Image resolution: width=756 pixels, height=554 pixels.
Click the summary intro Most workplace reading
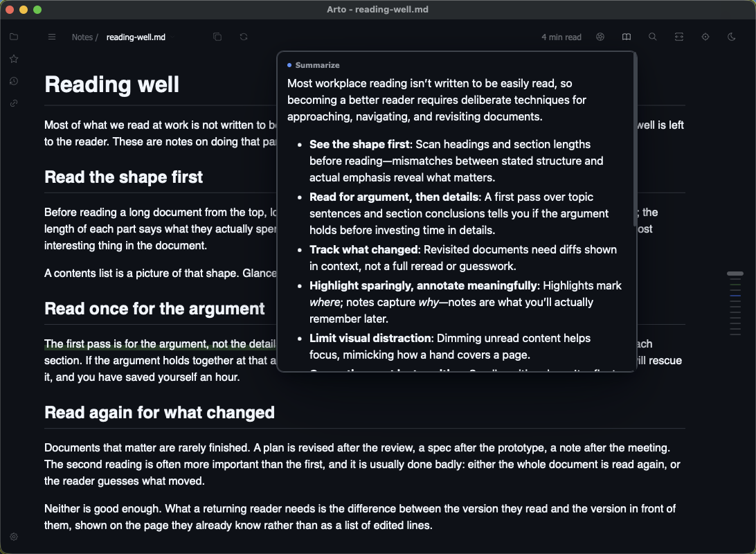point(436,100)
